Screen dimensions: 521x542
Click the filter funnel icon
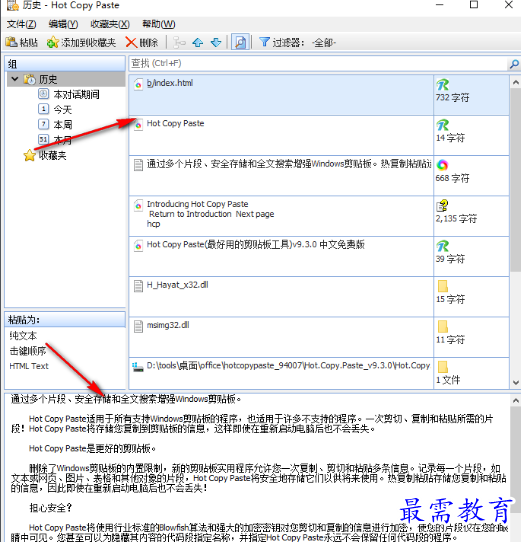click(264, 42)
